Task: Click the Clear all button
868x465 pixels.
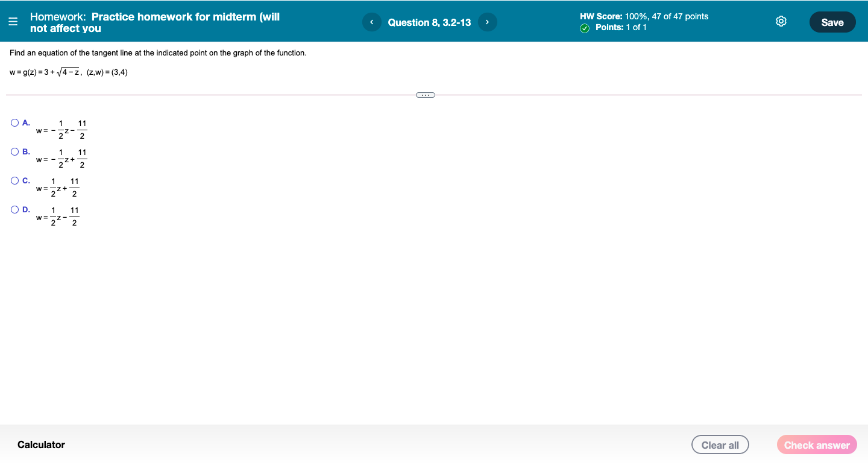Action: 720,445
